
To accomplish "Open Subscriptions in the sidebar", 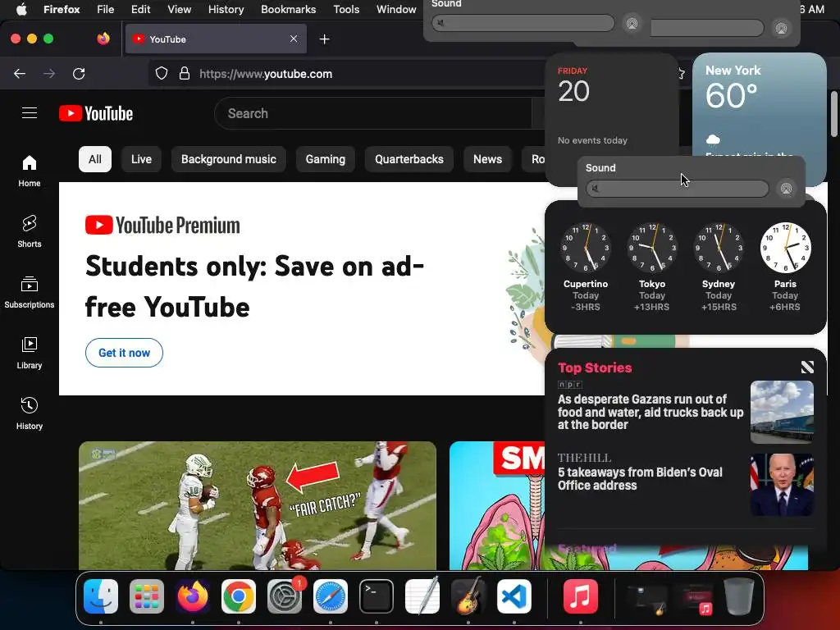I will coord(30,292).
